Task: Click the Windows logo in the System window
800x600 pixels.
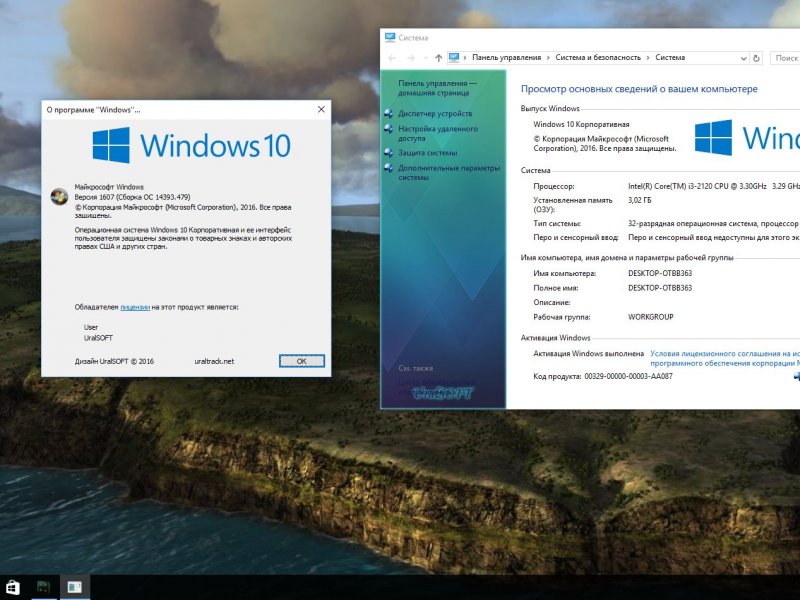Action: (713, 138)
